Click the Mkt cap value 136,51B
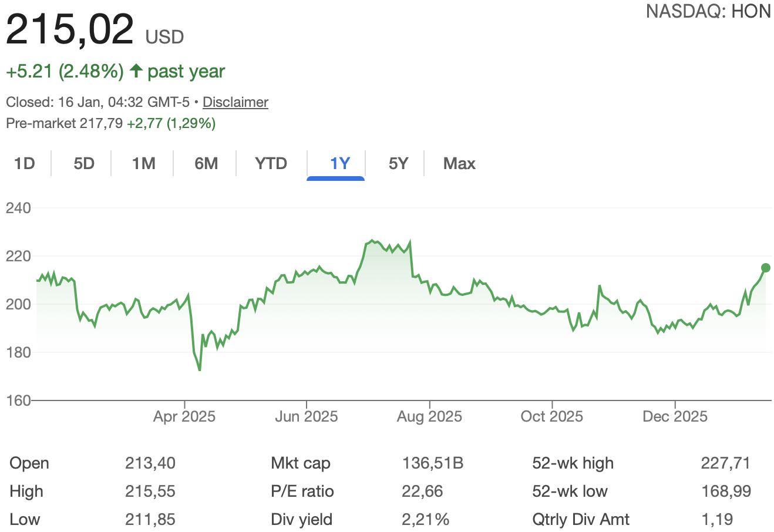Screen dimensions: 774x532 433,463
